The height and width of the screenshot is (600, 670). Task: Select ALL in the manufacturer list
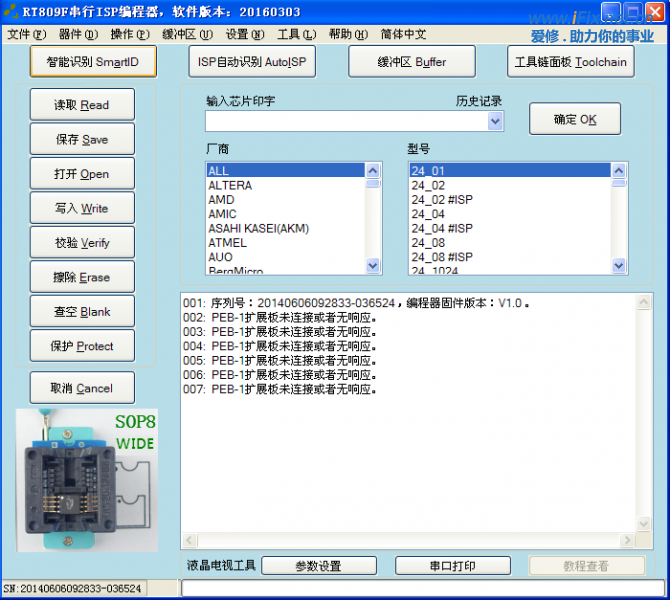pos(285,171)
